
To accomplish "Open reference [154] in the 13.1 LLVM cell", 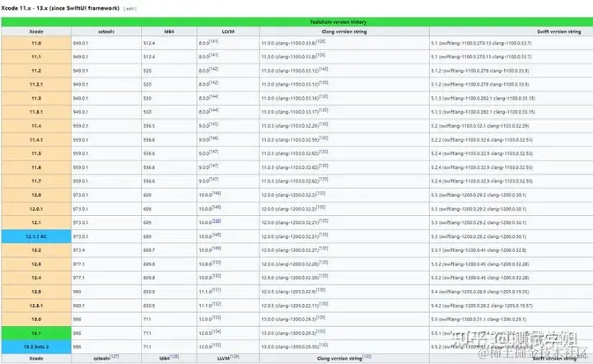I will click(x=217, y=332).
